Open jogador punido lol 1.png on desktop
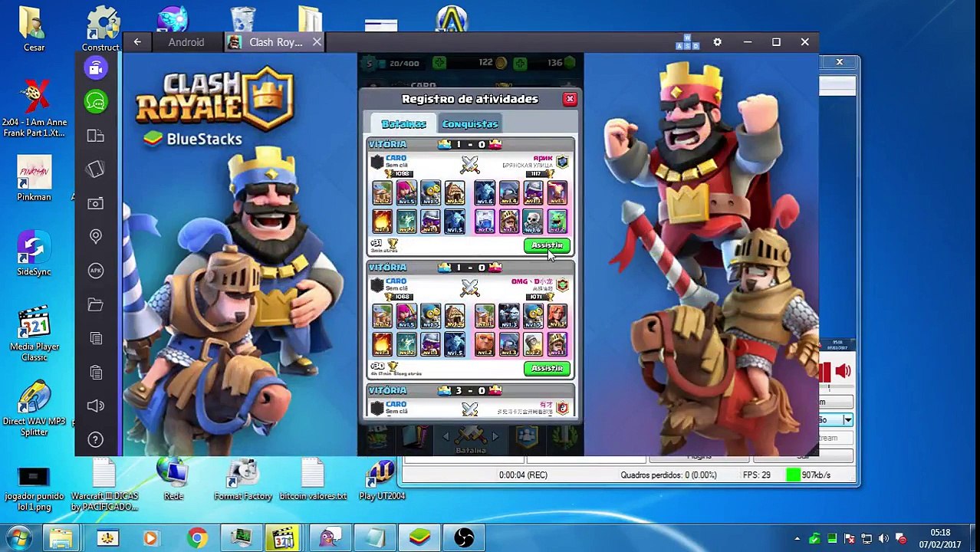The height and width of the screenshot is (552, 980). point(34,491)
